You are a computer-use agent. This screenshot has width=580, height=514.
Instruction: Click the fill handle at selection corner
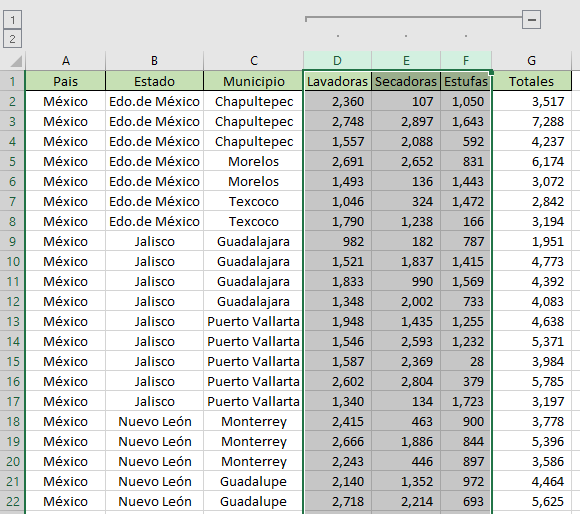pyautogui.click(x=491, y=72)
